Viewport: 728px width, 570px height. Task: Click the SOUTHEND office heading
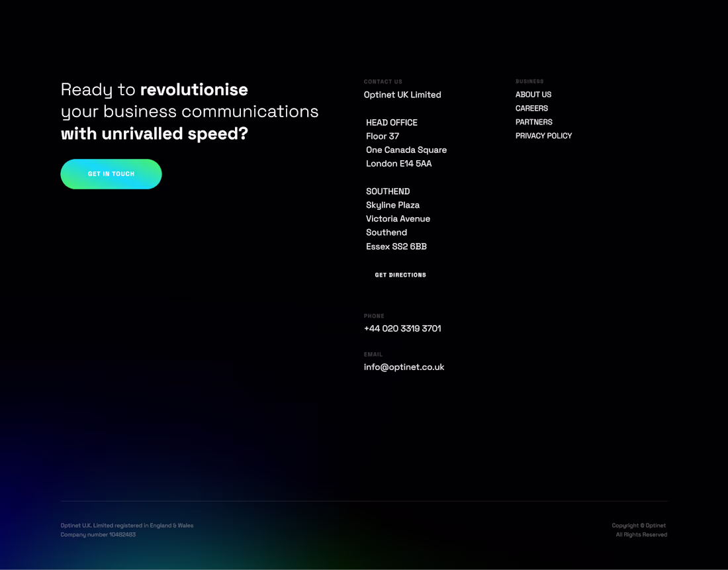coord(388,191)
